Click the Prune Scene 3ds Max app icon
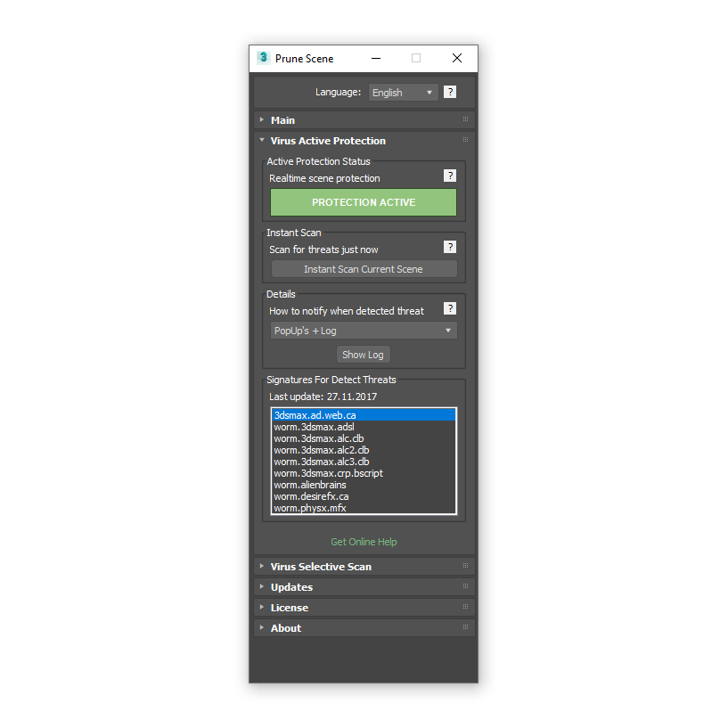The height and width of the screenshot is (728, 728). (x=263, y=58)
